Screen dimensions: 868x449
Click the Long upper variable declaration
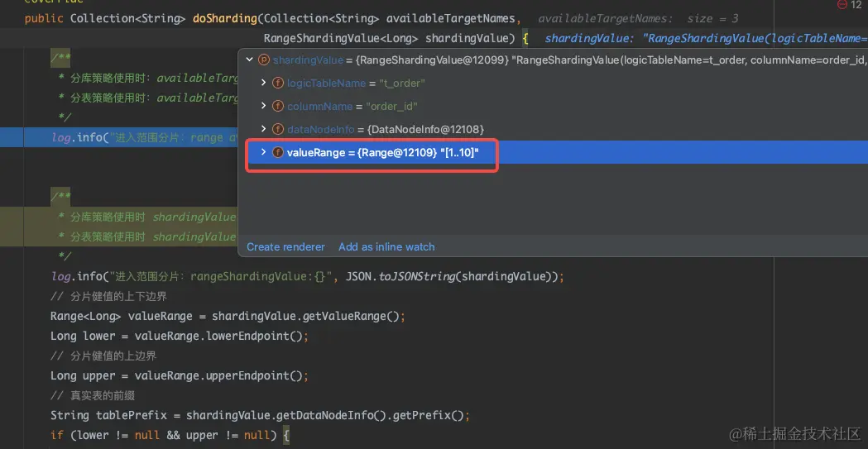tap(83, 376)
